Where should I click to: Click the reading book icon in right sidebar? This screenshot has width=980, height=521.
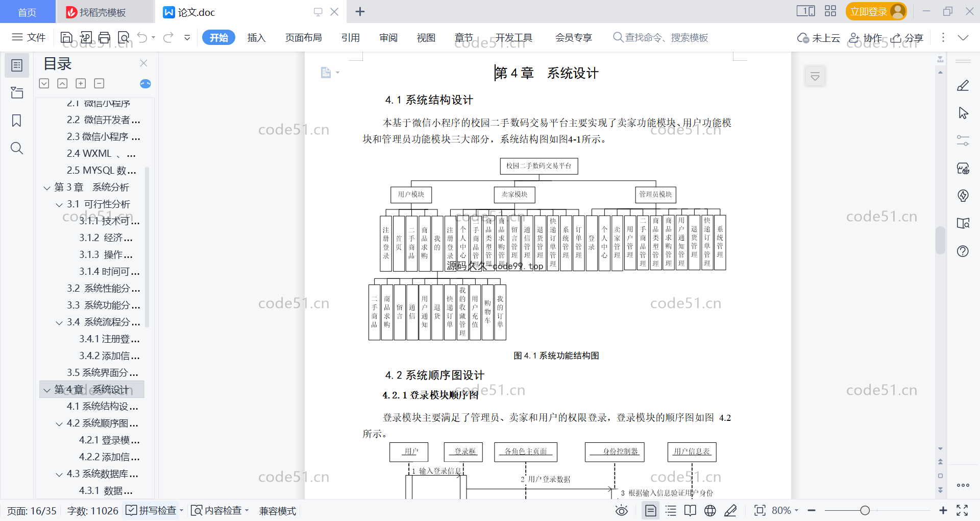pyautogui.click(x=963, y=223)
